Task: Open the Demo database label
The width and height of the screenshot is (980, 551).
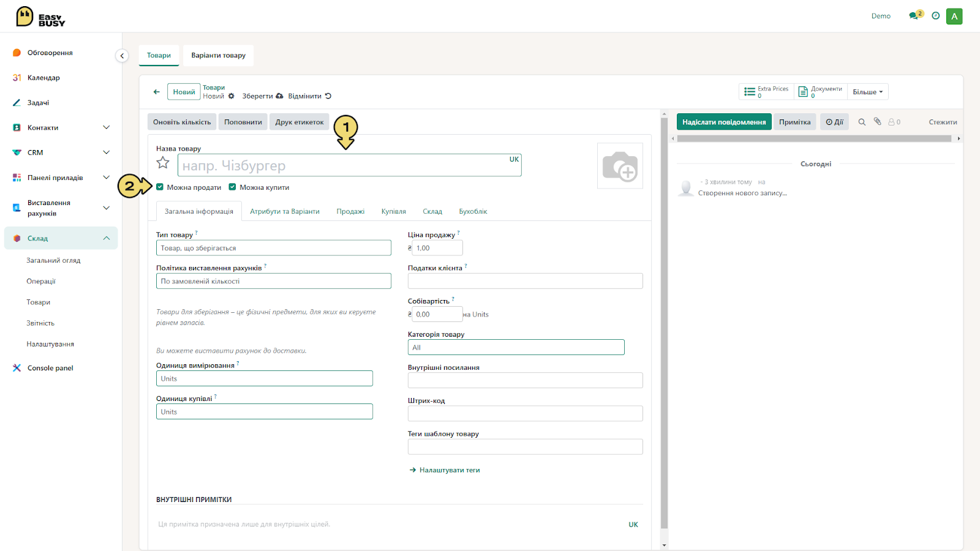Action: pos(881,16)
